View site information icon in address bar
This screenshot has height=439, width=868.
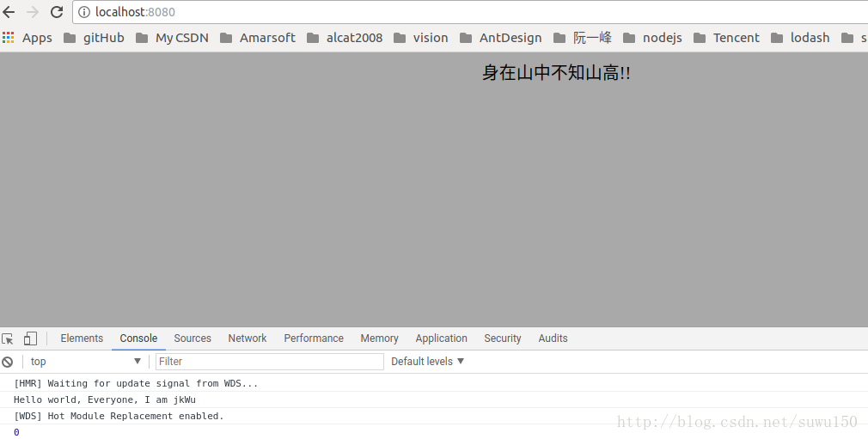84,12
